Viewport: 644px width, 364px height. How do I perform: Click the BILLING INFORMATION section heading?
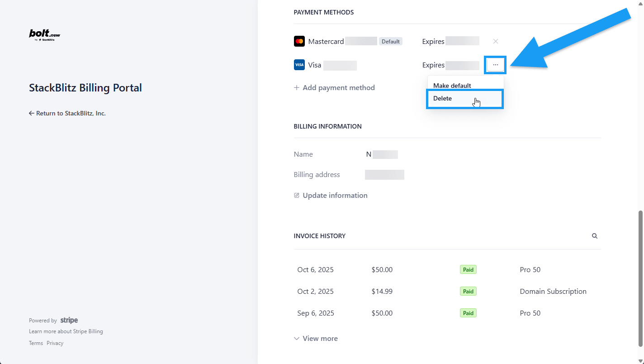(x=328, y=126)
